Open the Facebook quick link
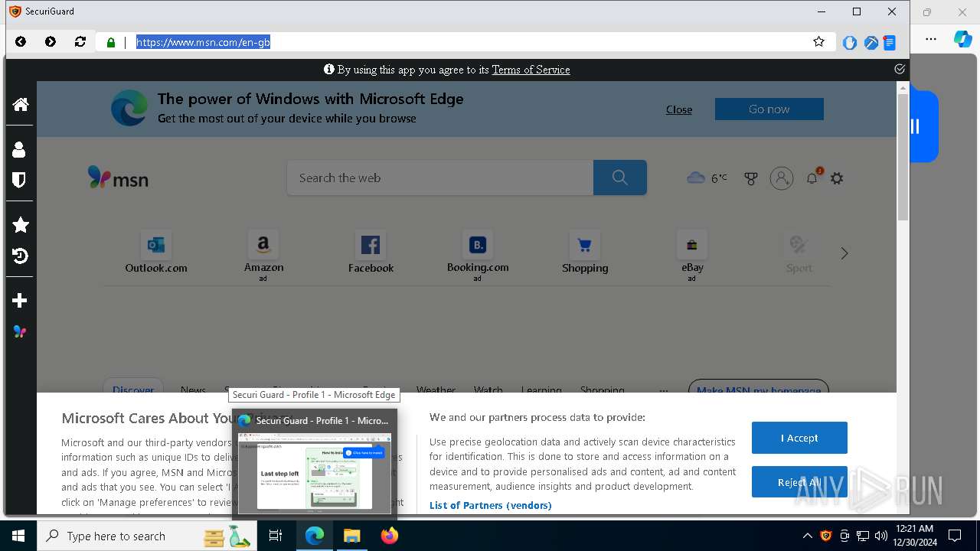 [371, 253]
